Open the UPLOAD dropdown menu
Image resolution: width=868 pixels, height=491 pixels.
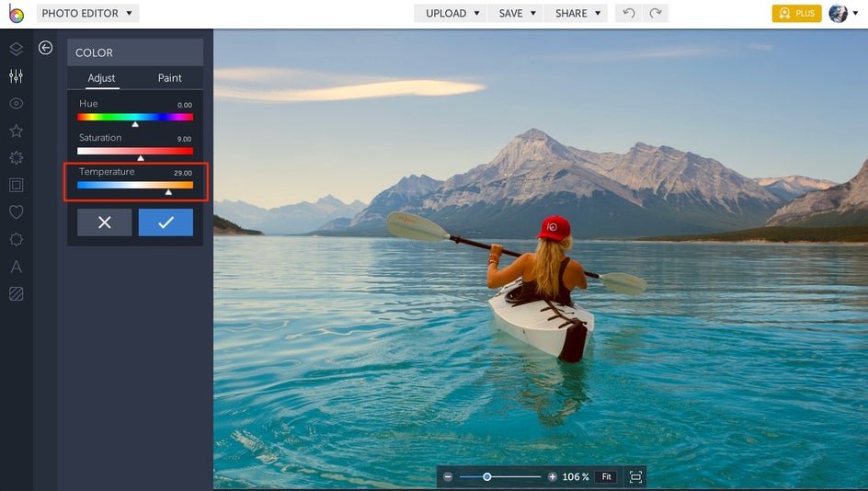(451, 13)
